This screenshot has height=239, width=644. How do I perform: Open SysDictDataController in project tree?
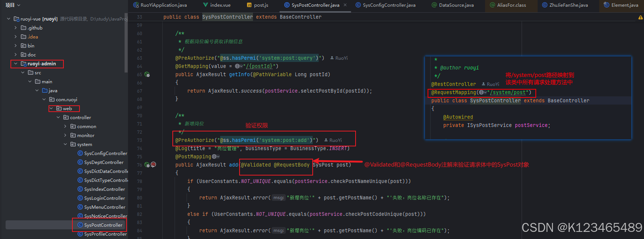(x=106, y=171)
